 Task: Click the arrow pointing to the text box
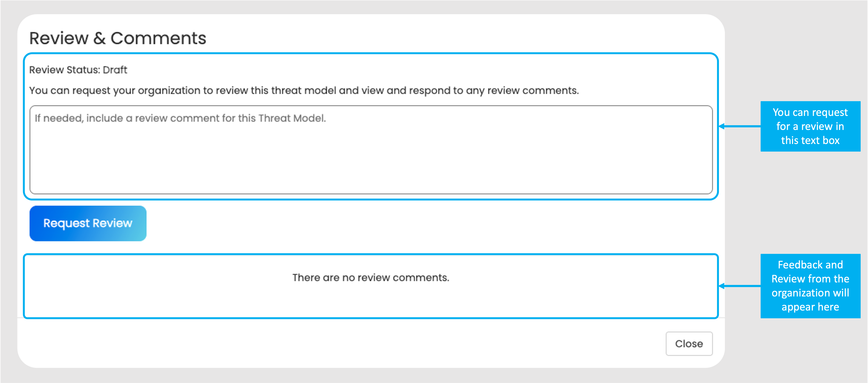click(740, 126)
